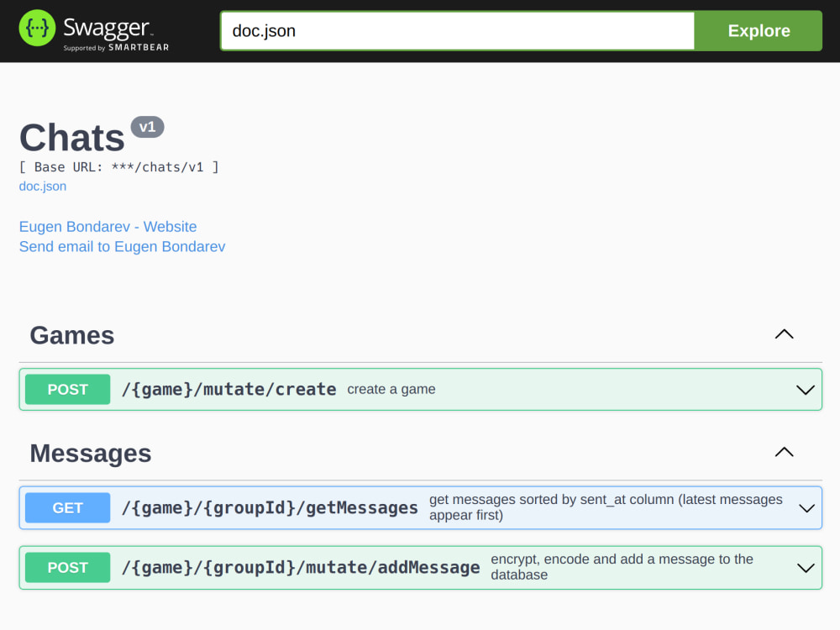Expand the /{game}/mutate/create operation

[804, 389]
